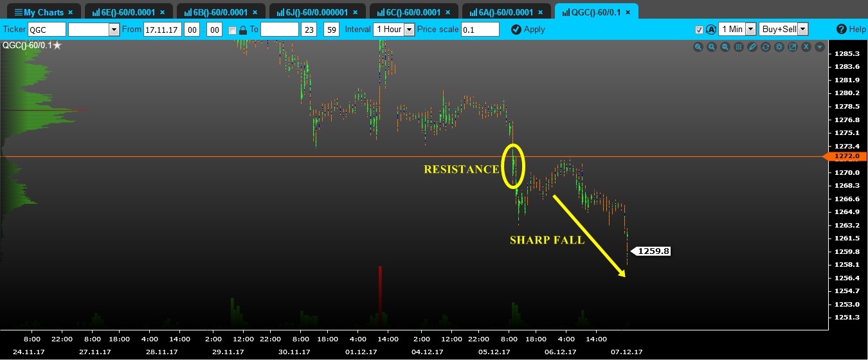Open the Help link
This screenshot has width=868, height=360.
tap(851, 29)
